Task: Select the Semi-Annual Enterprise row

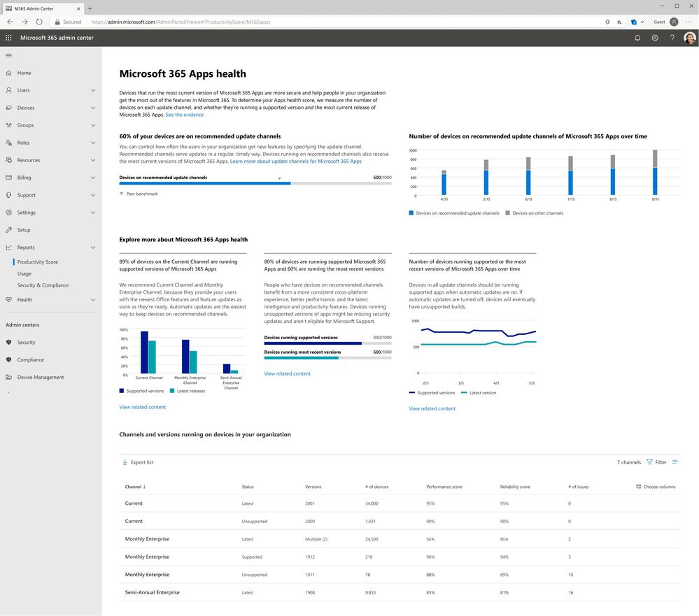Action: (400, 592)
